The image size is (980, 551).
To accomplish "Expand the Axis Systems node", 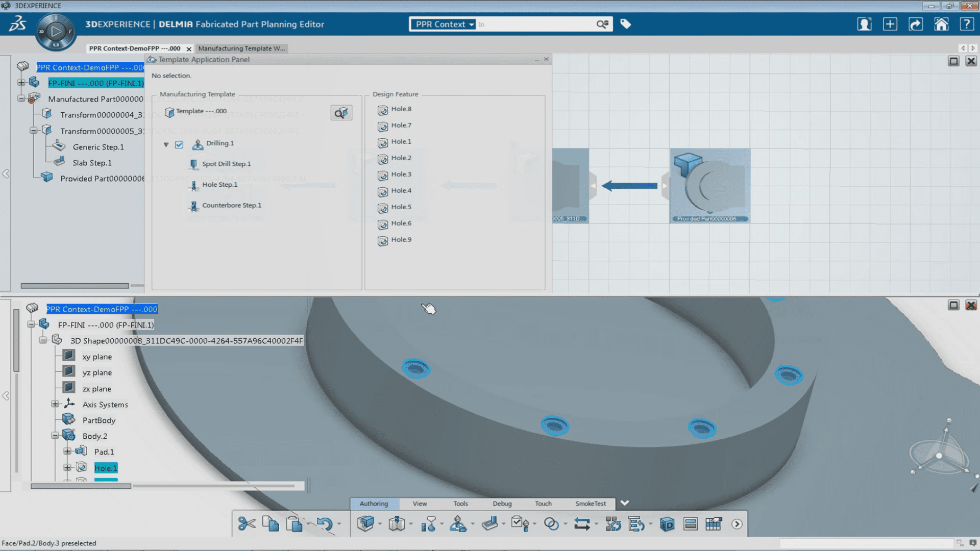I will point(55,404).
